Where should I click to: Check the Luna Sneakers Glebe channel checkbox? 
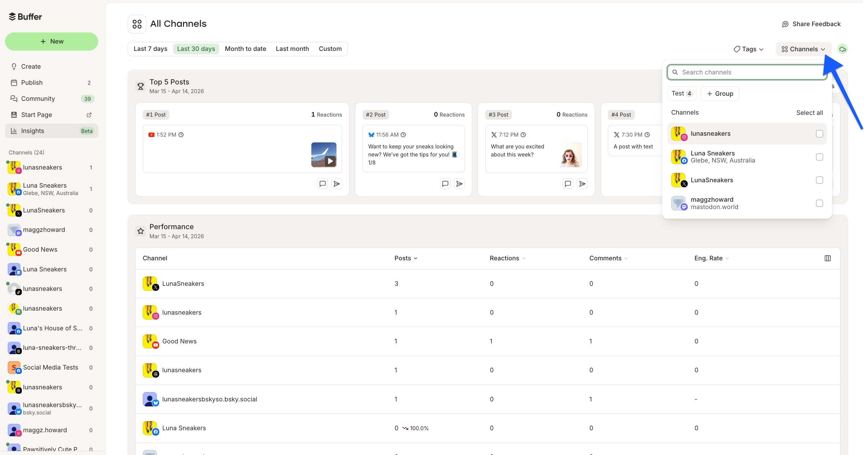819,157
